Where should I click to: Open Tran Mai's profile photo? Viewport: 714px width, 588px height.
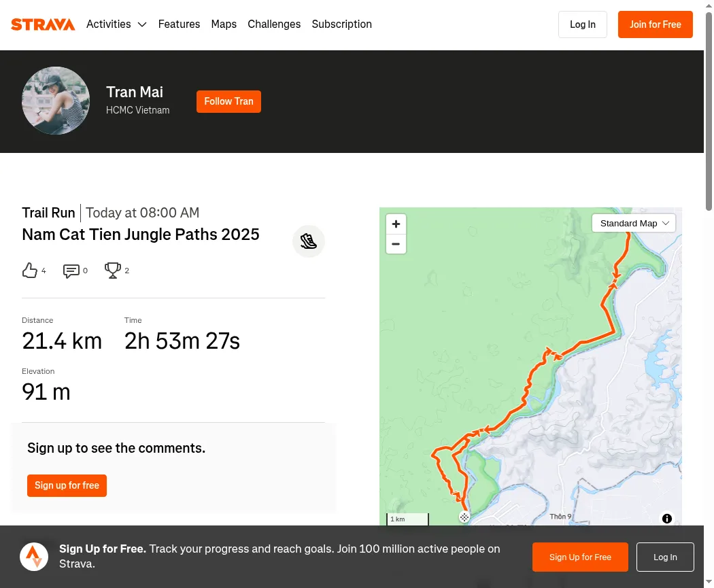click(x=56, y=101)
